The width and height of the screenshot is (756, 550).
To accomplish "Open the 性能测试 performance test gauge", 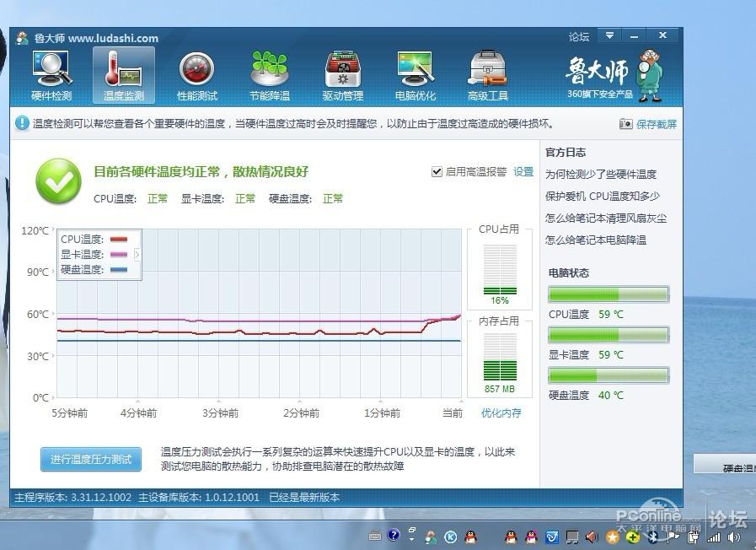I will [x=196, y=76].
